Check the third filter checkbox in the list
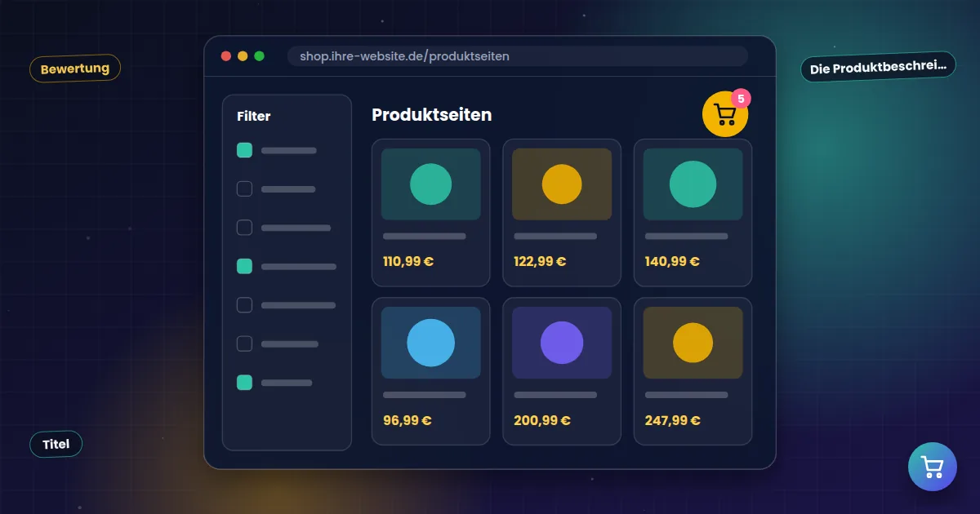980x514 pixels. coord(244,228)
